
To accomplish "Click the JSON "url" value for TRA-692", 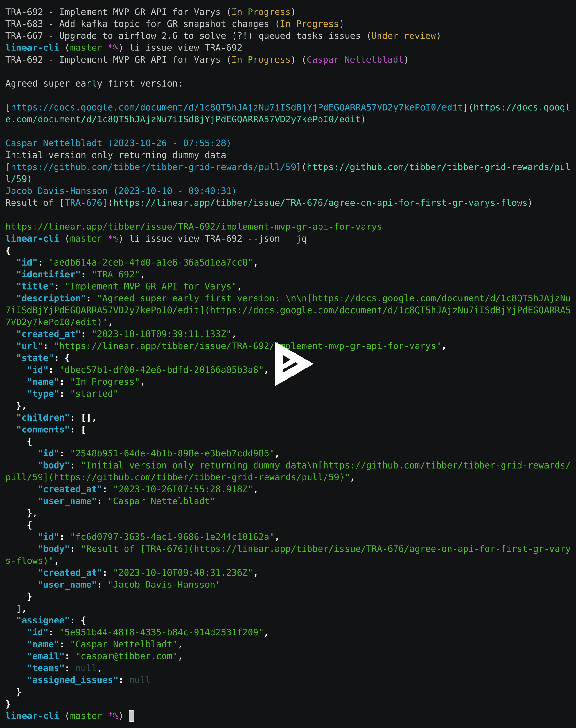I will (x=248, y=346).
